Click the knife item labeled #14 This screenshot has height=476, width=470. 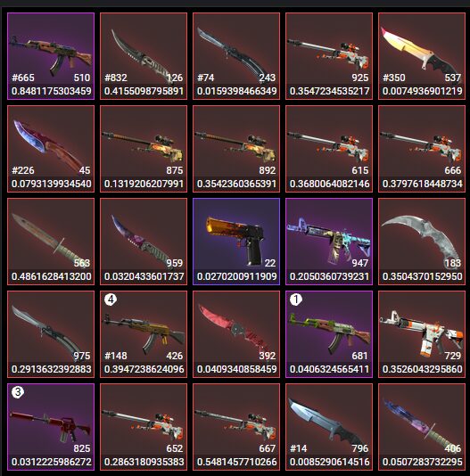point(329,427)
